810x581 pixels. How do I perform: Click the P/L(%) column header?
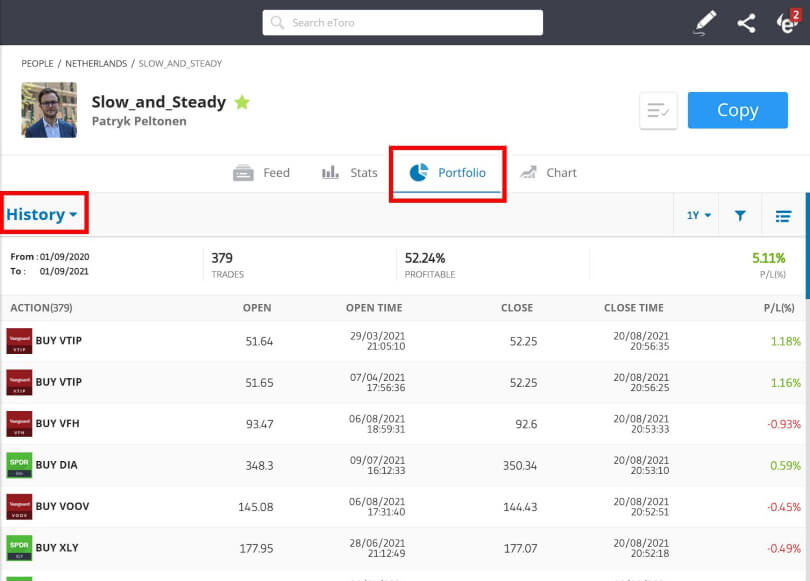[779, 308]
